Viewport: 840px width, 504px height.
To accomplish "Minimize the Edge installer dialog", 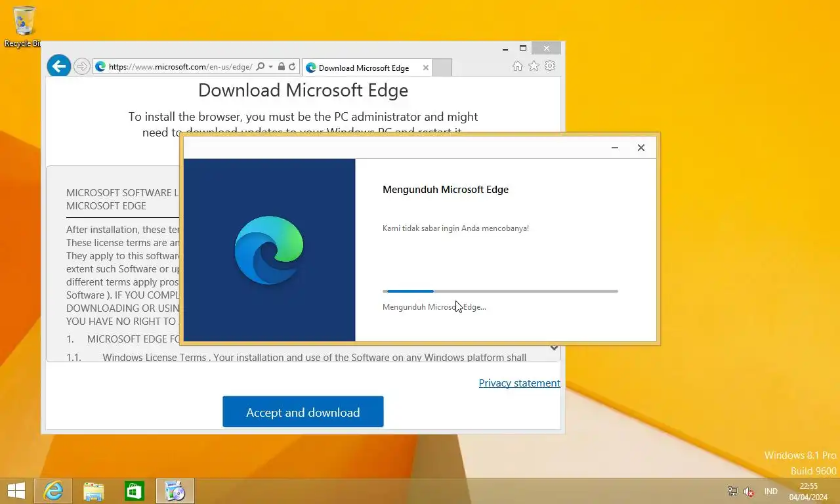I will (615, 148).
